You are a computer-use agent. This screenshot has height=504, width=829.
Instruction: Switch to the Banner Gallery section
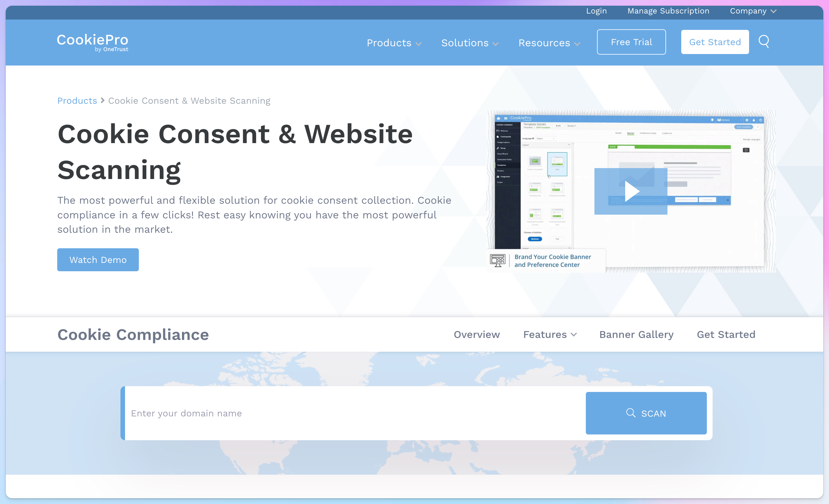click(x=636, y=334)
